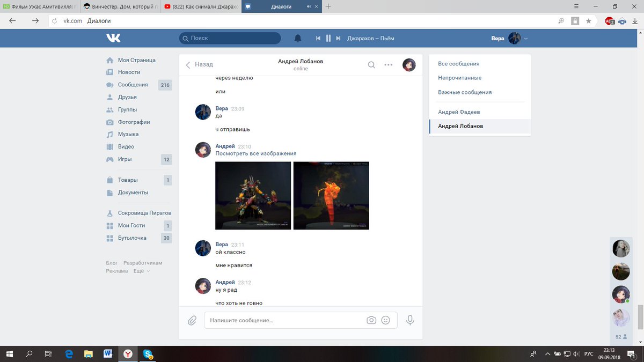The width and height of the screenshot is (644, 362).
Task: Open Документы section
Action: (x=133, y=193)
